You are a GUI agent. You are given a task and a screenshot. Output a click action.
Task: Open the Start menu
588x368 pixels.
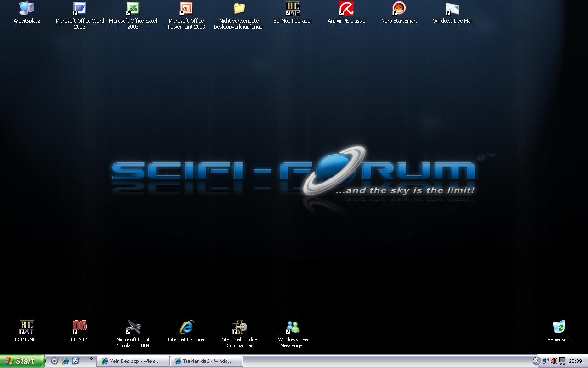(22, 361)
